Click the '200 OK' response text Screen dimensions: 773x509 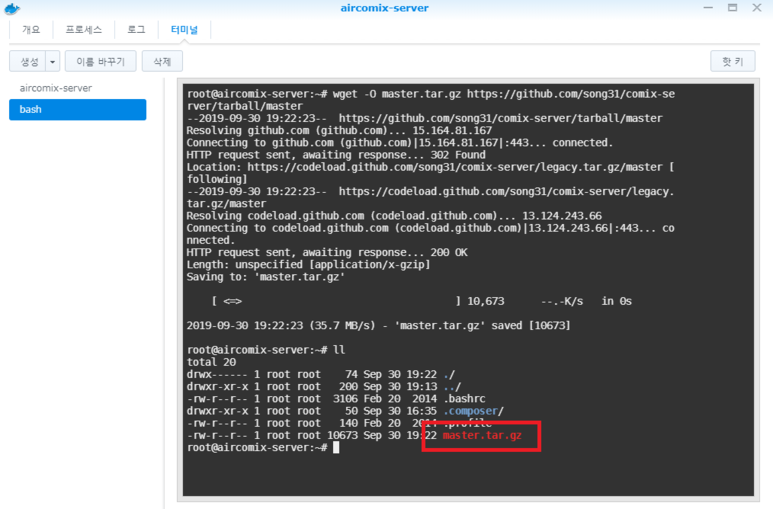pos(449,253)
